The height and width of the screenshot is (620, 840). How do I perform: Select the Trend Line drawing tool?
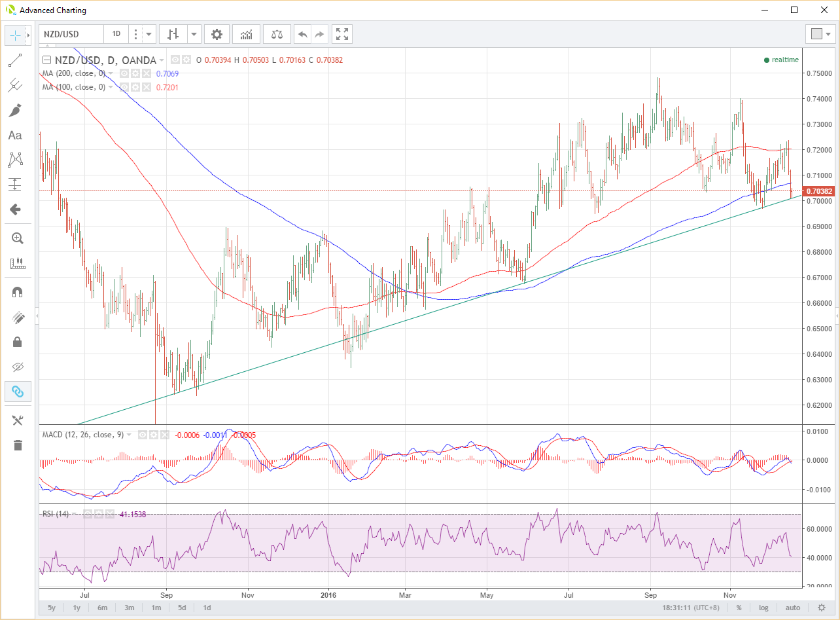[15, 61]
